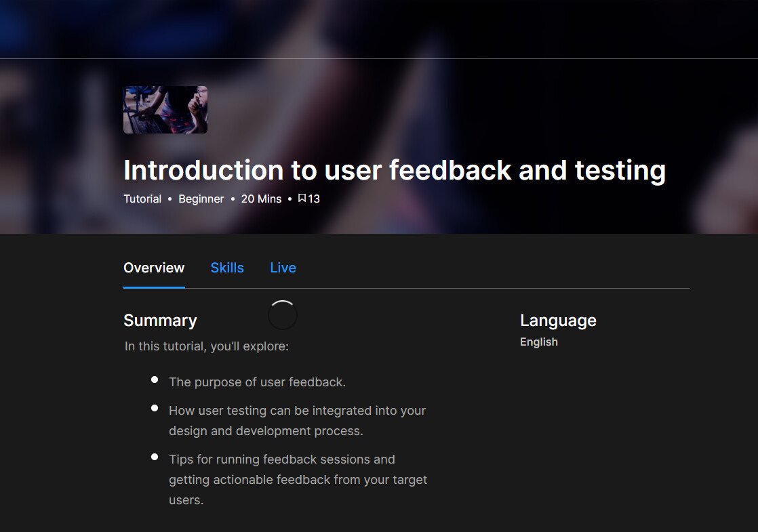Click the bookmark icon next to 13
Viewport: 758px width, 532px height.
(302, 199)
